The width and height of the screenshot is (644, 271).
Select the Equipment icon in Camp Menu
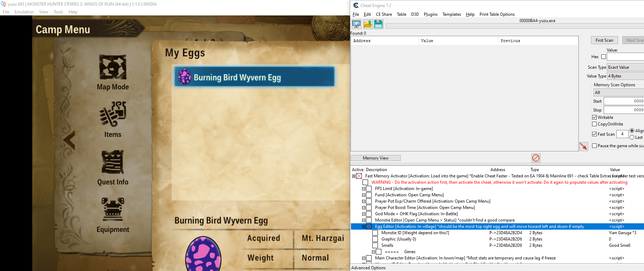point(113,209)
